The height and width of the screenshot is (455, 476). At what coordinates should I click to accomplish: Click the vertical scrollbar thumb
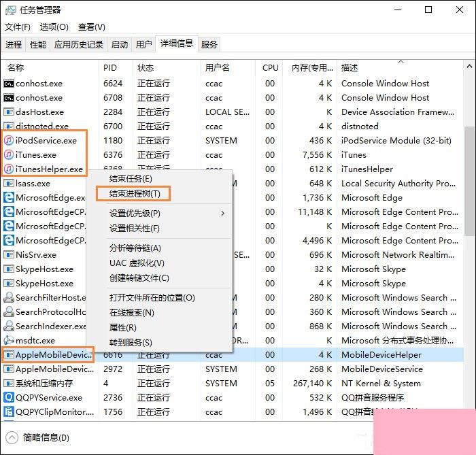[469, 181]
